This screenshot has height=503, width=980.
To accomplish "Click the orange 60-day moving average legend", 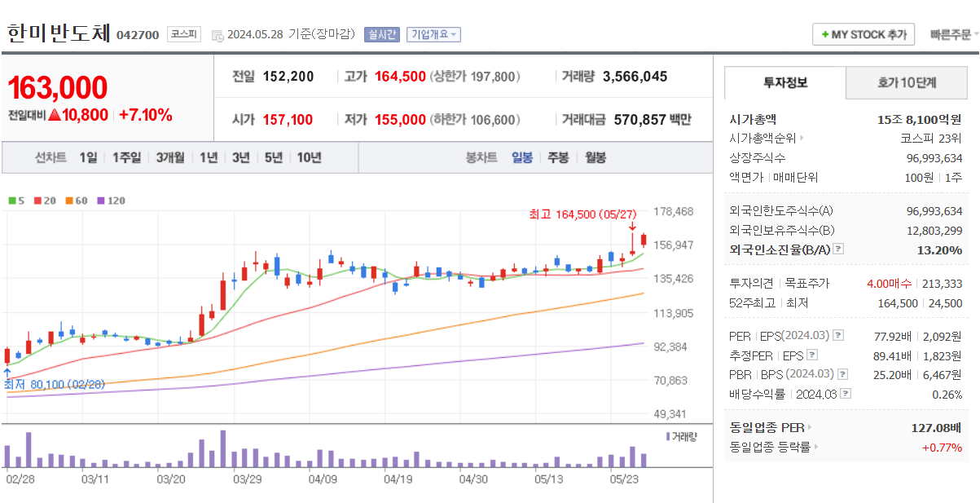I will 76,200.
